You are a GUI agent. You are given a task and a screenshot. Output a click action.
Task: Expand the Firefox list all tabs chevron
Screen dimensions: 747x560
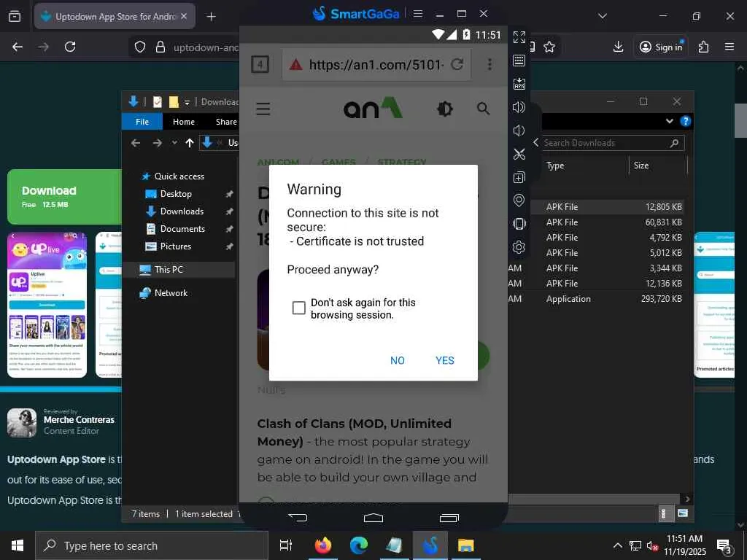(x=602, y=16)
